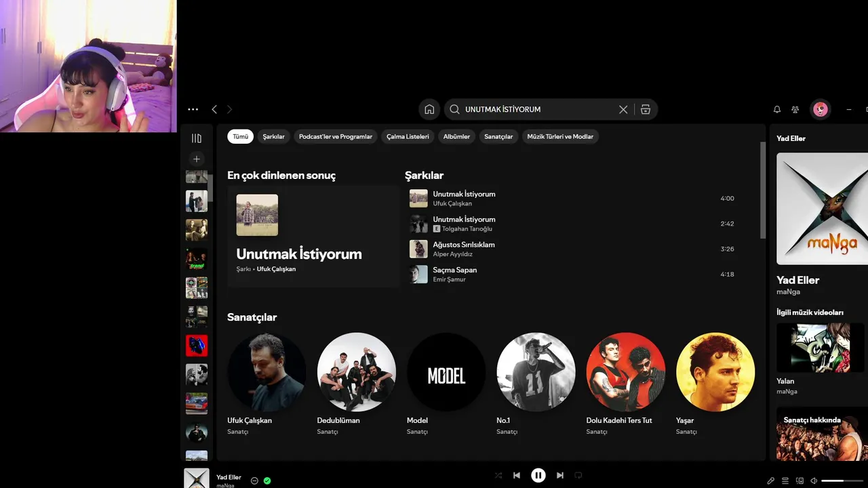Select the Müzik Türleri ve Modlar chip

click(560, 136)
